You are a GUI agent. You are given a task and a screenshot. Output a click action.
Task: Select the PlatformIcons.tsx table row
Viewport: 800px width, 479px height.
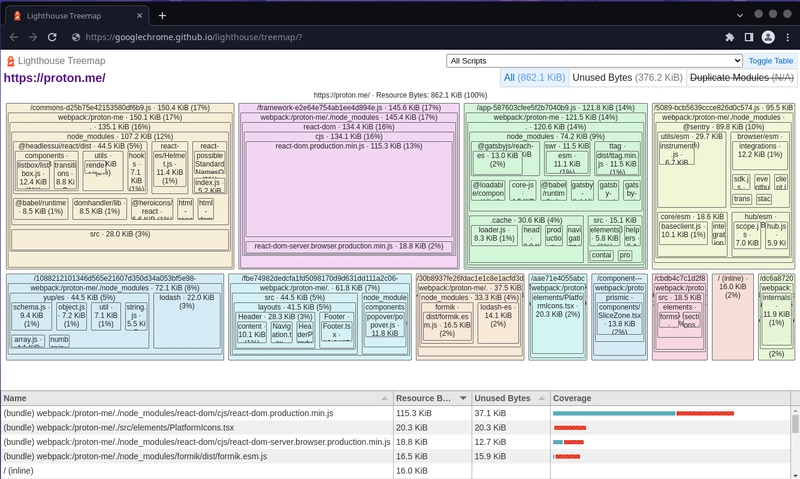[x=396, y=427]
